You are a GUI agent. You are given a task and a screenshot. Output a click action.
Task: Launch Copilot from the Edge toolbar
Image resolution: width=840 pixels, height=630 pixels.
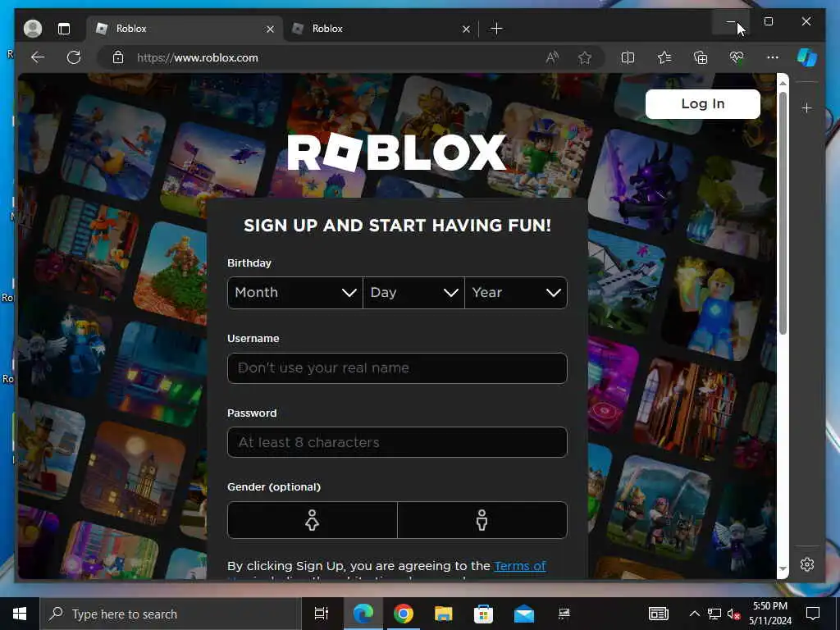point(807,57)
